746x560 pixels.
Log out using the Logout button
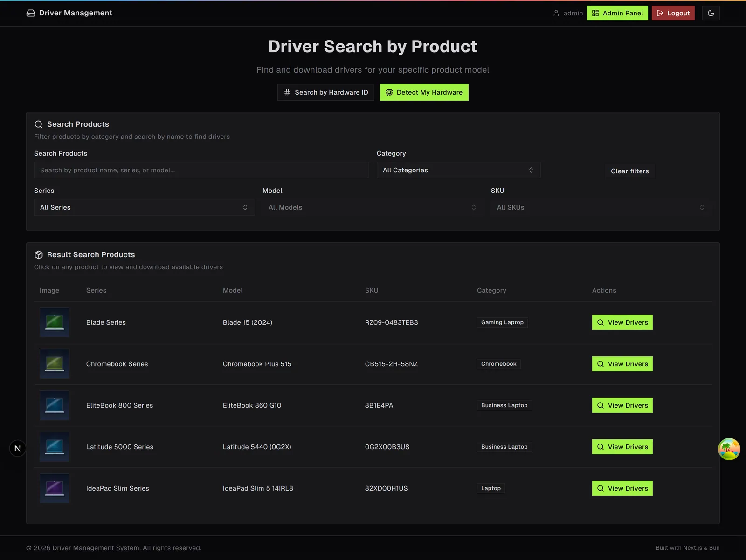click(x=673, y=13)
